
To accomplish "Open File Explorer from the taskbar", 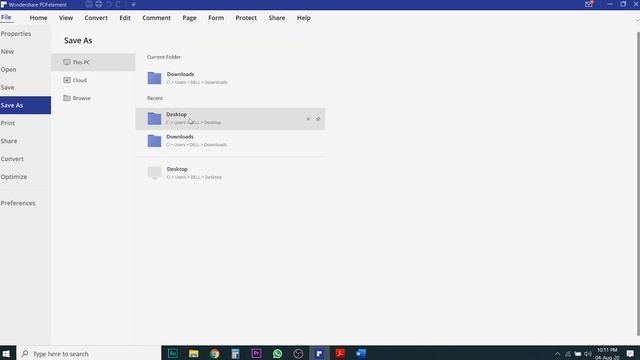I will tap(193, 353).
